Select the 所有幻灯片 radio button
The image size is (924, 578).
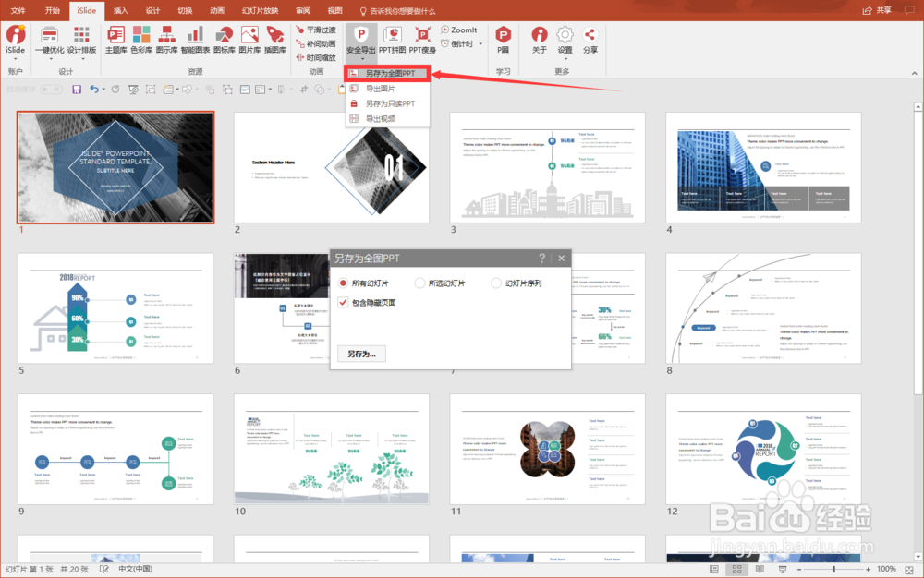pyautogui.click(x=343, y=283)
